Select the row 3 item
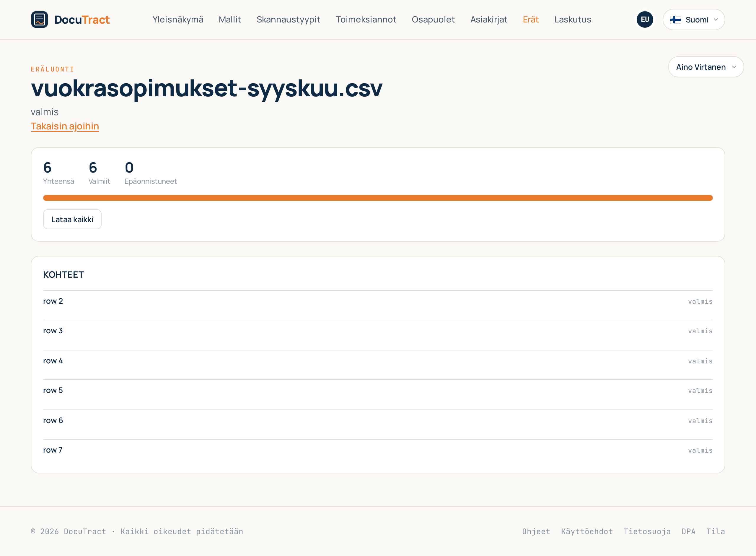The width and height of the screenshot is (756, 556). point(377,335)
